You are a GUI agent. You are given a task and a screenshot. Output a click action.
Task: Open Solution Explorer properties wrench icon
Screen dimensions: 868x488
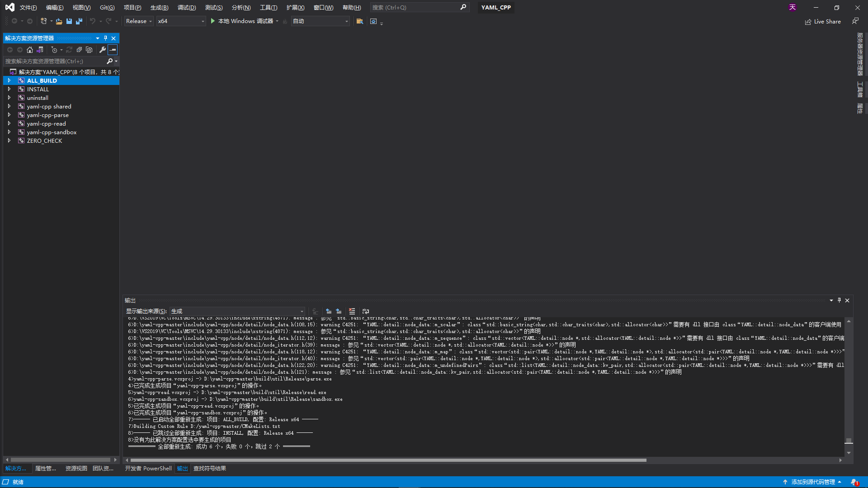tap(103, 50)
